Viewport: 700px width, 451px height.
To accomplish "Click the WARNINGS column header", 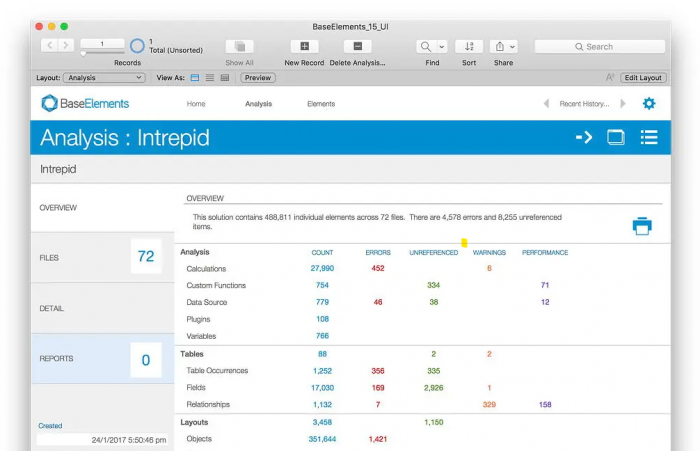I will coord(489,252).
